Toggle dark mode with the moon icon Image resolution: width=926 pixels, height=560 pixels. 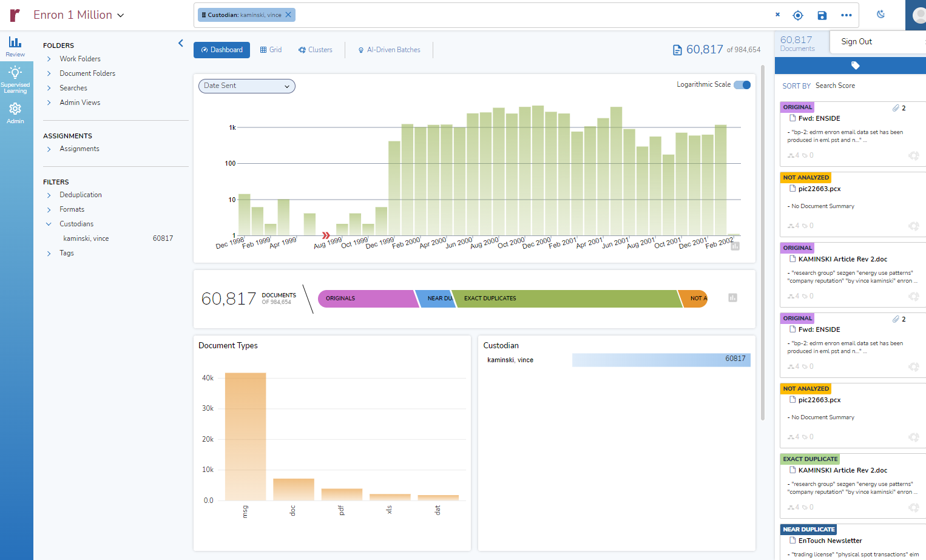[x=881, y=15]
